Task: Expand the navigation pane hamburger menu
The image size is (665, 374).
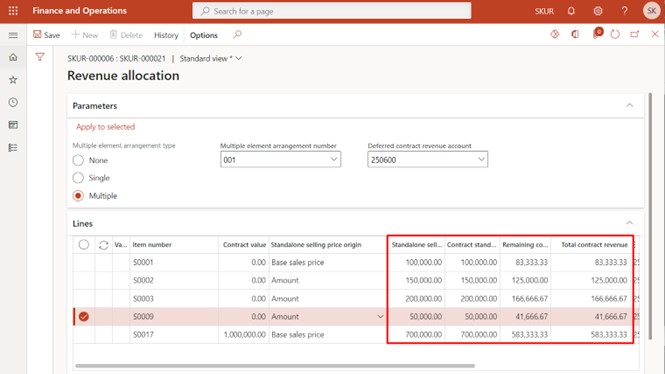Action: click(x=13, y=35)
